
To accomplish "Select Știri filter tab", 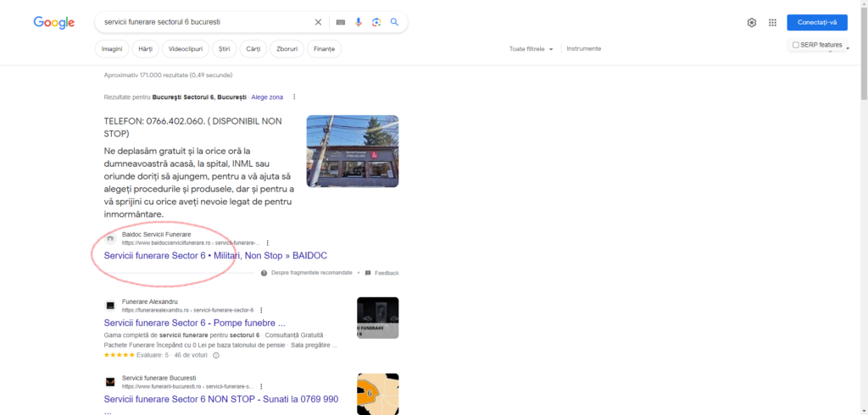I will pyautogui.click(x=225, y=48).
